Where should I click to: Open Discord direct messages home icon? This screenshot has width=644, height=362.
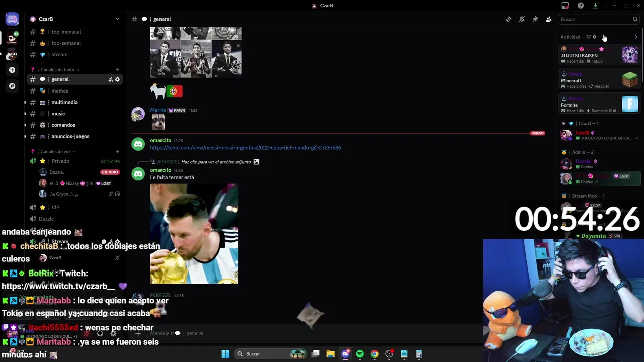tap(12, 19)
